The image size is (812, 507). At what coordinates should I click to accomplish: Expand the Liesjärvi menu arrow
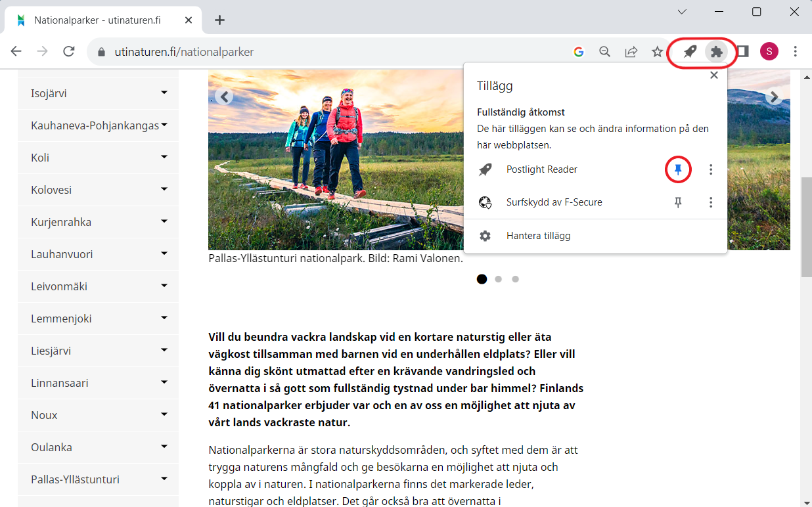coord(164,350)
